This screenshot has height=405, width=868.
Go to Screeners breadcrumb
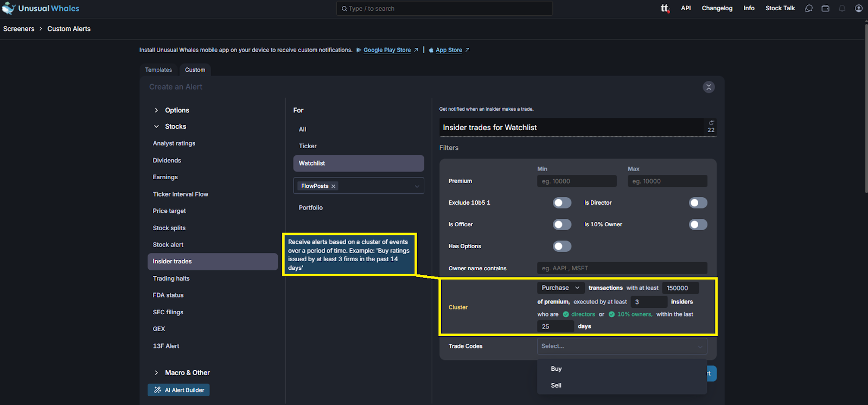point(19,29)
